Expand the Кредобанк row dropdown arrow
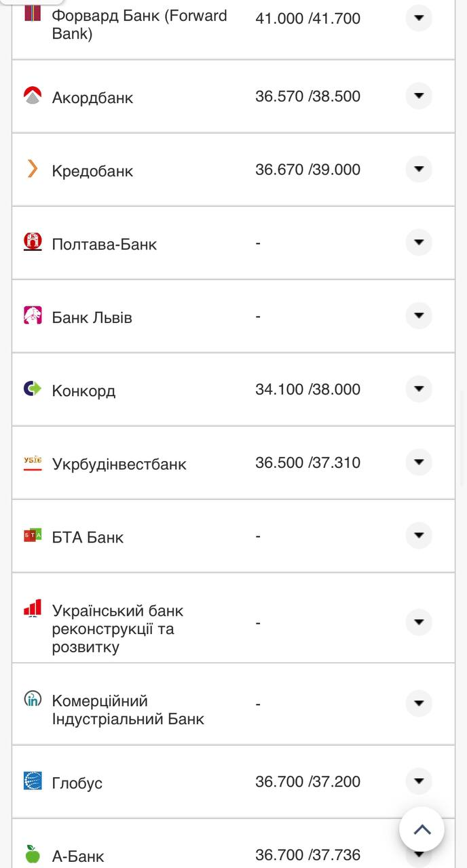This screenshot has height=868, width=467. [x=419, y=169]
